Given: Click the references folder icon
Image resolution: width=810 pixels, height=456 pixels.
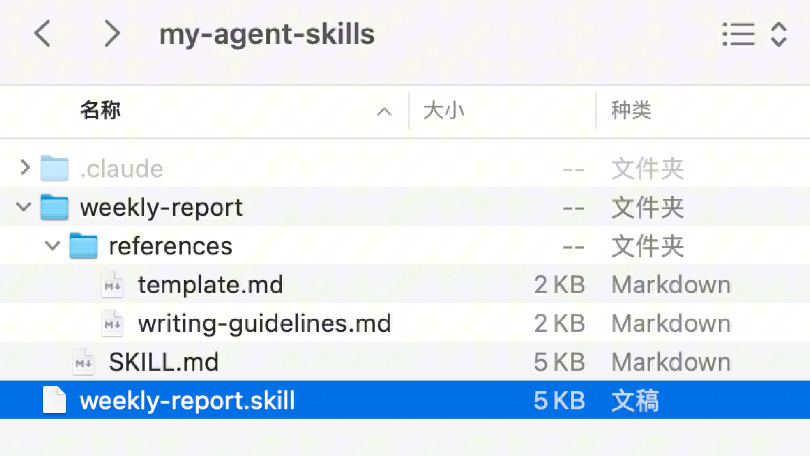Looking at the screenshot, I should coord(83,246).
